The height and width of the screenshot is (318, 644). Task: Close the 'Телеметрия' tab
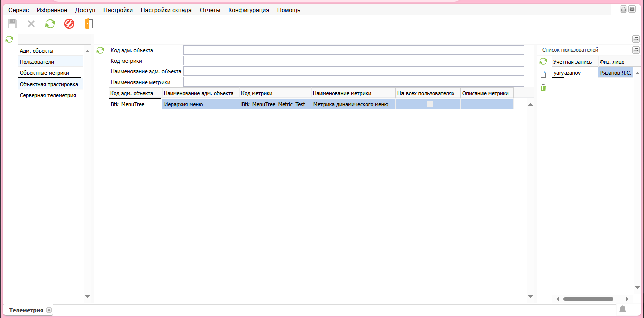49,310
